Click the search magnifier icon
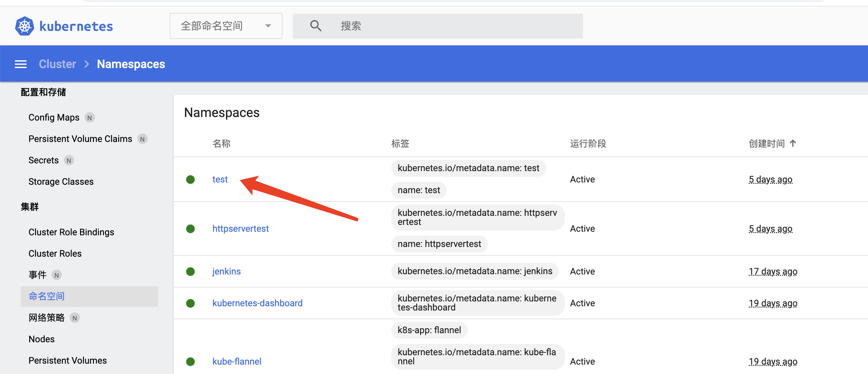The width and height of the screenshot is (868, 374). point(315,26)
